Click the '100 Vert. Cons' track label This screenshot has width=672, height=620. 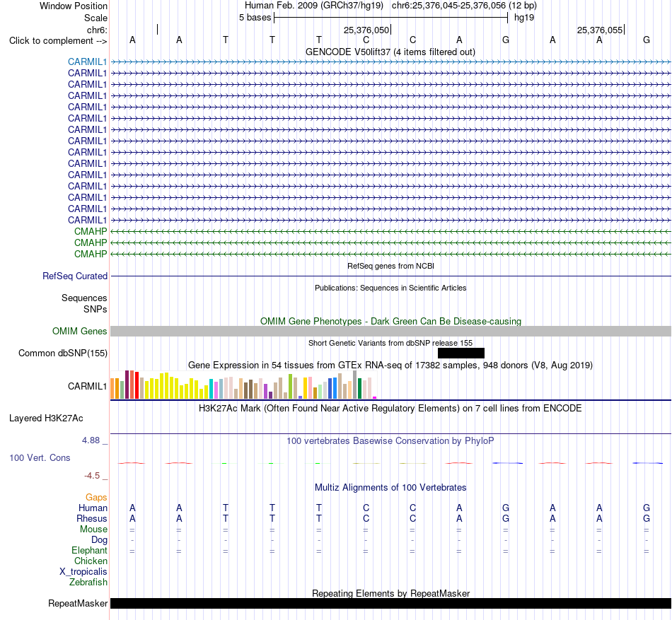click(40, 457)
